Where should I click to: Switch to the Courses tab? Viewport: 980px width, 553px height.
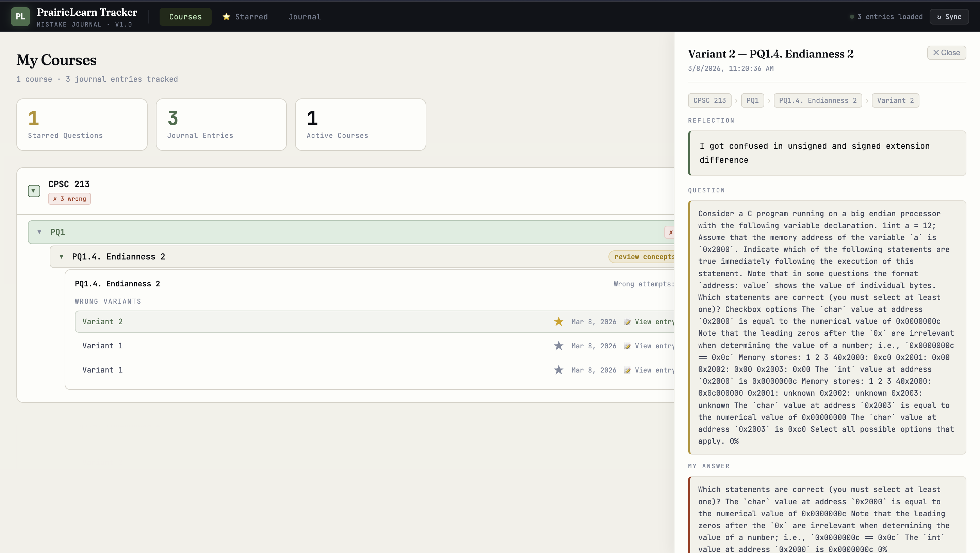tap(185, 17)
